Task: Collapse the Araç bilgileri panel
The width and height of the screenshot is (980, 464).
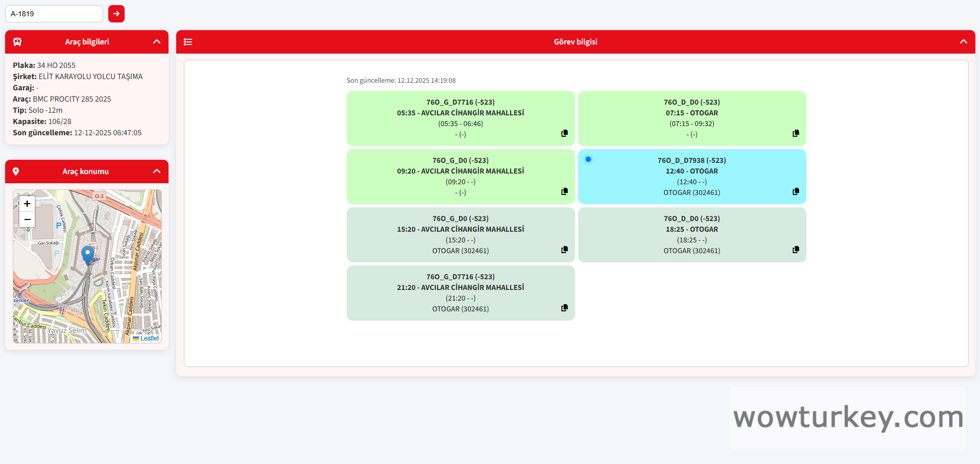Action: coord(157,42)
